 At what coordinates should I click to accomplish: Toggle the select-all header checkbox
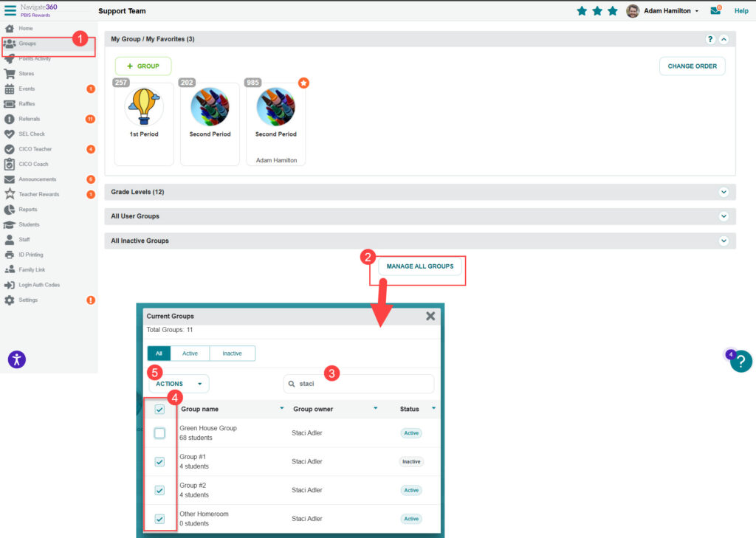pos(159,410)
